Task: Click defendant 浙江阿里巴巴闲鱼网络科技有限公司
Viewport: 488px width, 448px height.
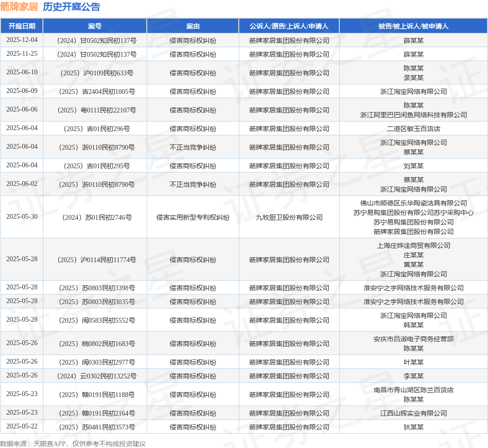Action: pos(413,115)
